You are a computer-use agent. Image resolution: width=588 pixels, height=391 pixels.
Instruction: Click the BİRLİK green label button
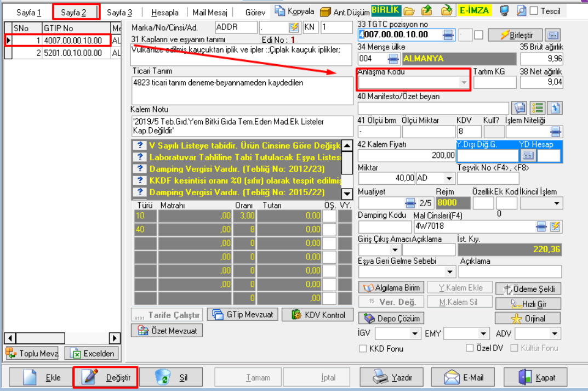[386, 10]
